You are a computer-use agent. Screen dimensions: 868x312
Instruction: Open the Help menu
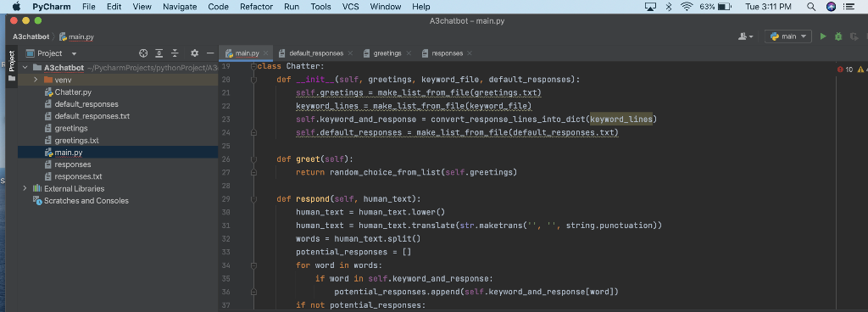point(420,7)
